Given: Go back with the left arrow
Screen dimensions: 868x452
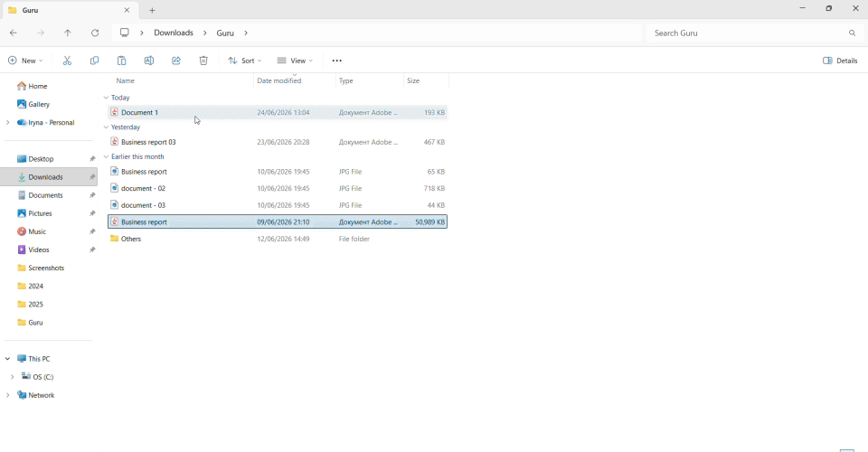Looking at the screenshot, I should [14, 33].
